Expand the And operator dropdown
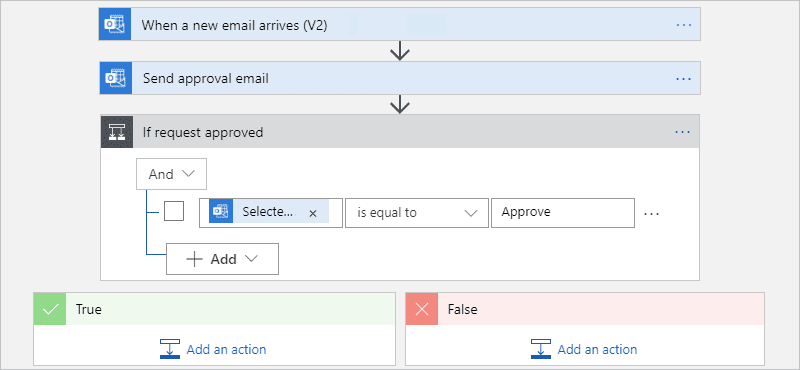Image resolution: width=800 pixels, height=370 pixels. click(x=171, y=174)
